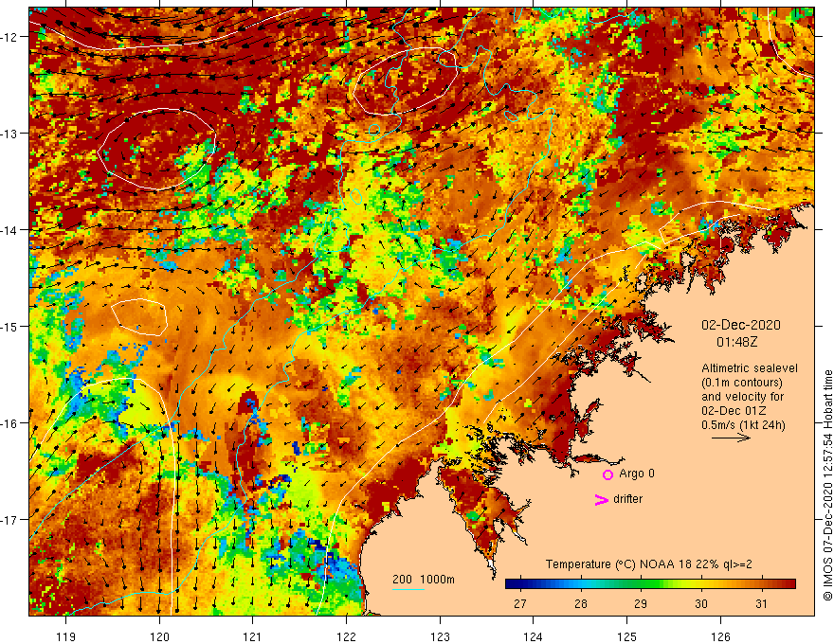
Task: Click the 'drifter' legend label
Action: (x=627, y=499)
